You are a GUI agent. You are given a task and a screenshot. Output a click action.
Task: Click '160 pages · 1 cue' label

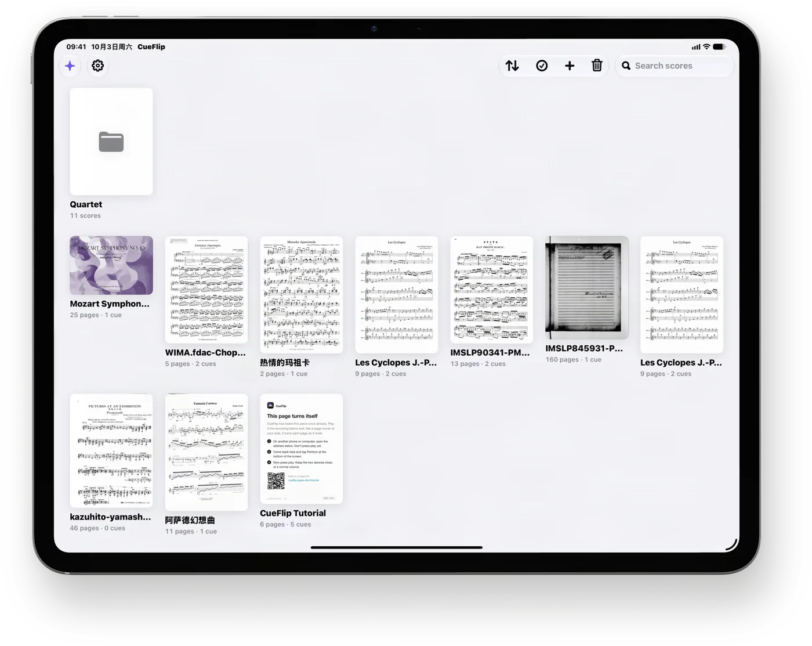pos(574,360)
